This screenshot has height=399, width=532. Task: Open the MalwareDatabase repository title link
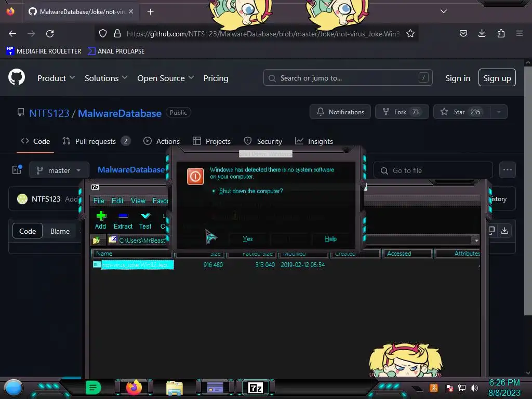120,113
